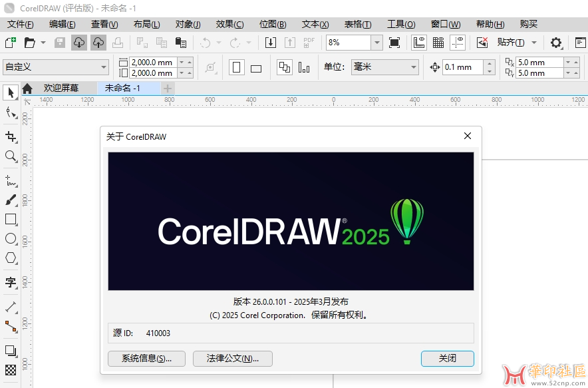Open the 帮助(H) menu
The width and height of the screenshot is (588, 388).
point(490,25)
